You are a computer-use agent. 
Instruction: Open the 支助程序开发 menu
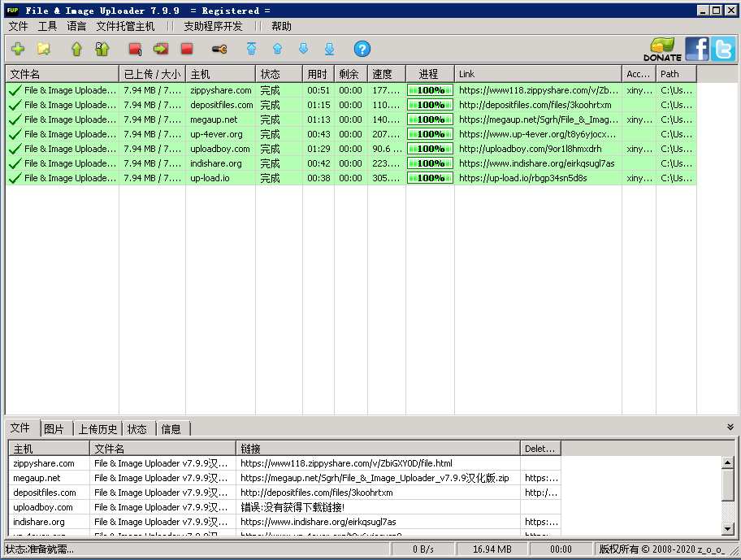tap(213, 27)
